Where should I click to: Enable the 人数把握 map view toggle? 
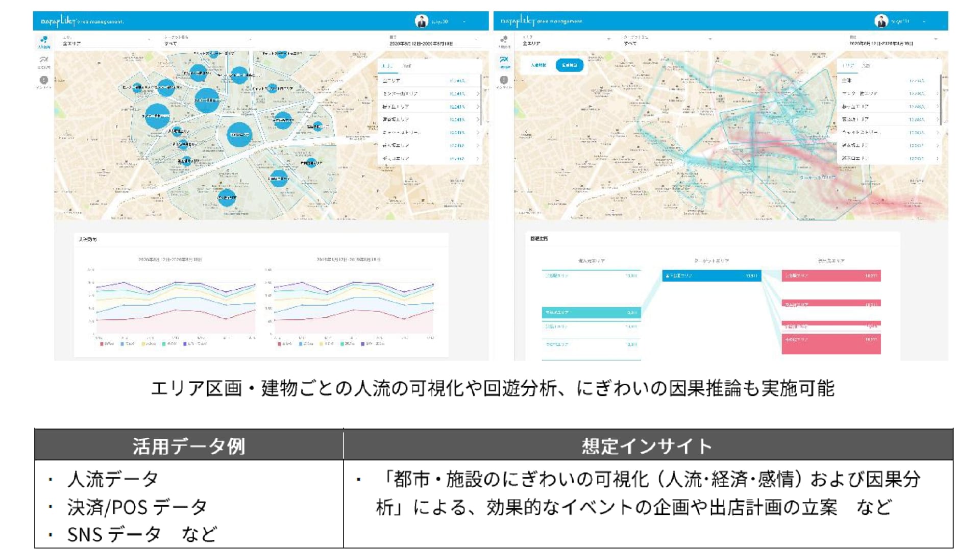coord(539,65)
